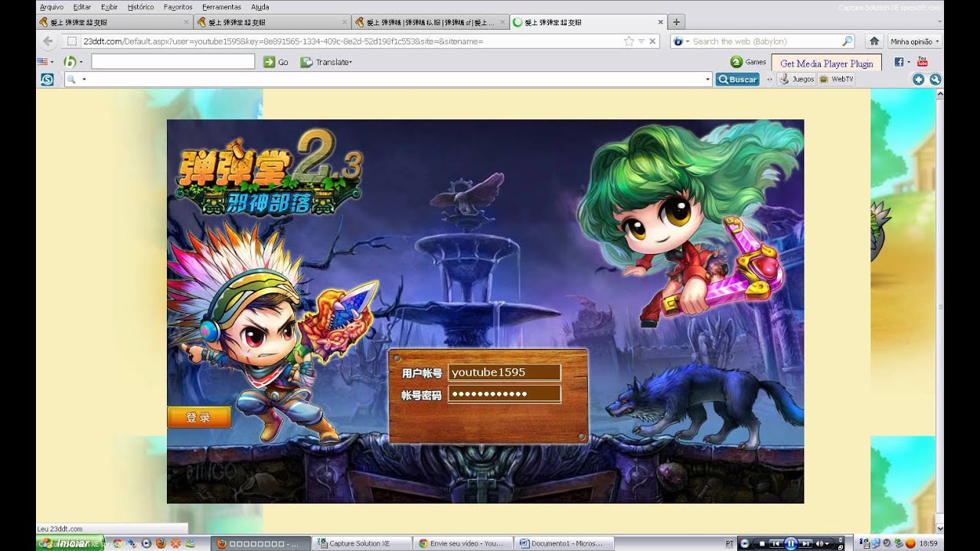Click the Buscar search button
This screenshot has width=980, height=551.
click(737, 79)
